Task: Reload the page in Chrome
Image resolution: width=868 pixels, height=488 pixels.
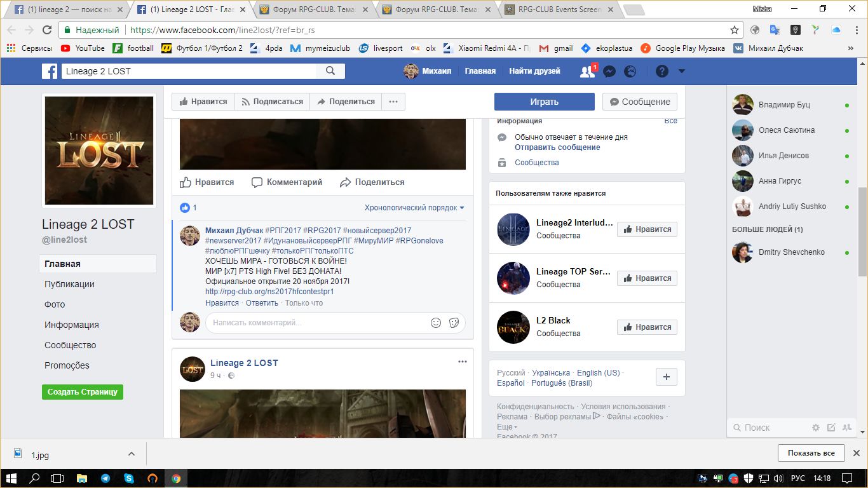Action: point(47,30)
